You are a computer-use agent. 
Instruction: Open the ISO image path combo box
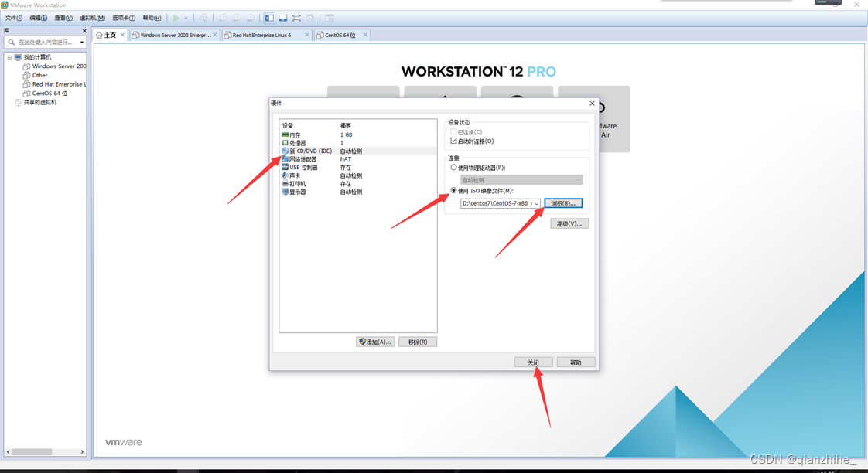coord(500,203)
